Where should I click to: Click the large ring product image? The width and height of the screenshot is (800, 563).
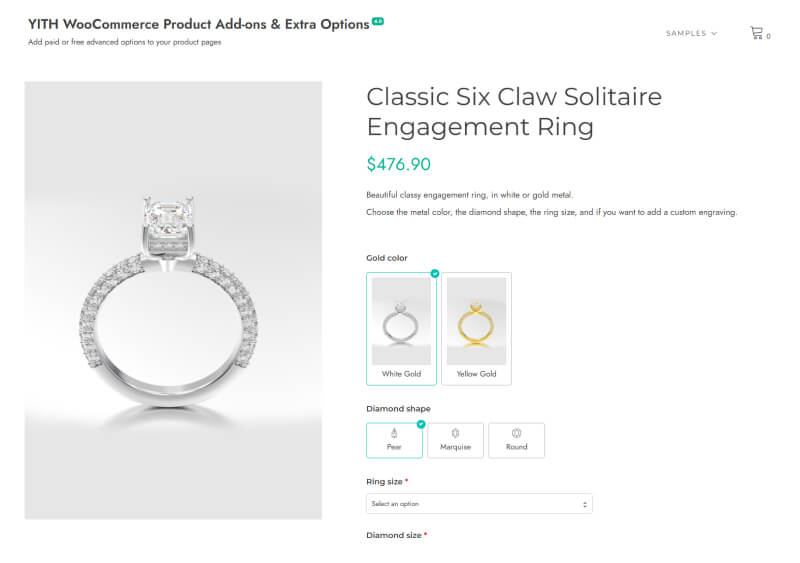click(x=173, y=300)
